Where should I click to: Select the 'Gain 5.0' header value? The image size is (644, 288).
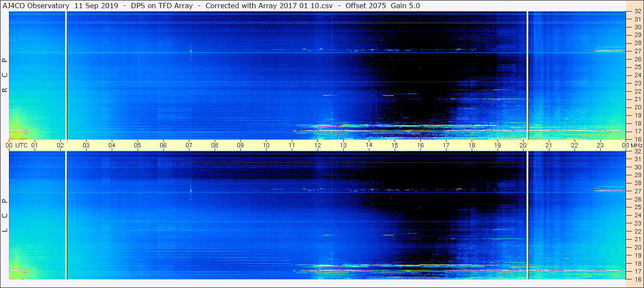click(x=405, y=6)
